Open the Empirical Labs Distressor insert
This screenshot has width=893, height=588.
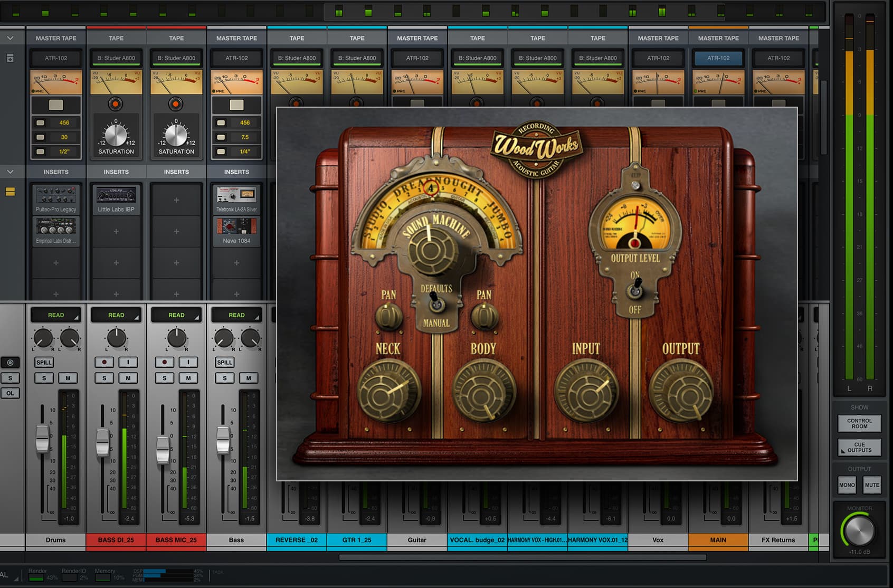click(x=56, y=231)
